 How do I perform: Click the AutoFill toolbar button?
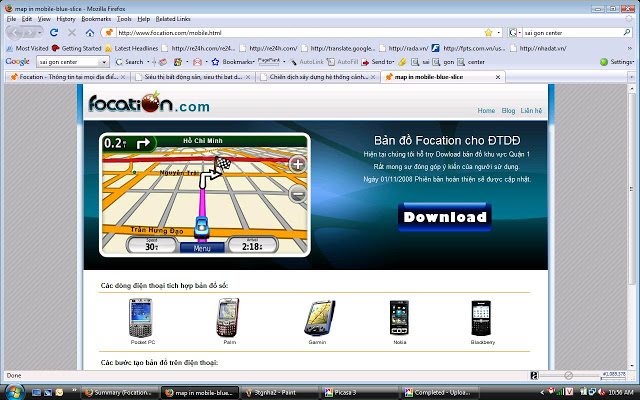pyautogui.click(x=342, y=62)
